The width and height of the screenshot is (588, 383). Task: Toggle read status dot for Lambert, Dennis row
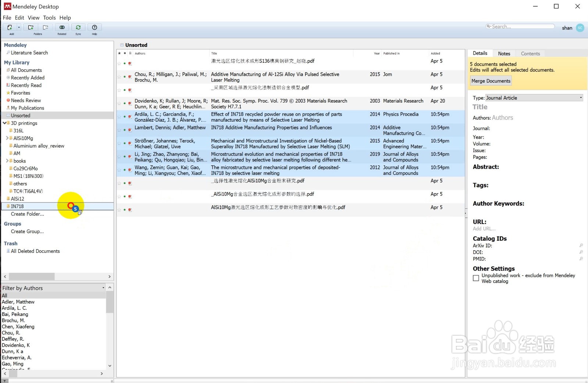pyautogui.click(x=125, y=130)
